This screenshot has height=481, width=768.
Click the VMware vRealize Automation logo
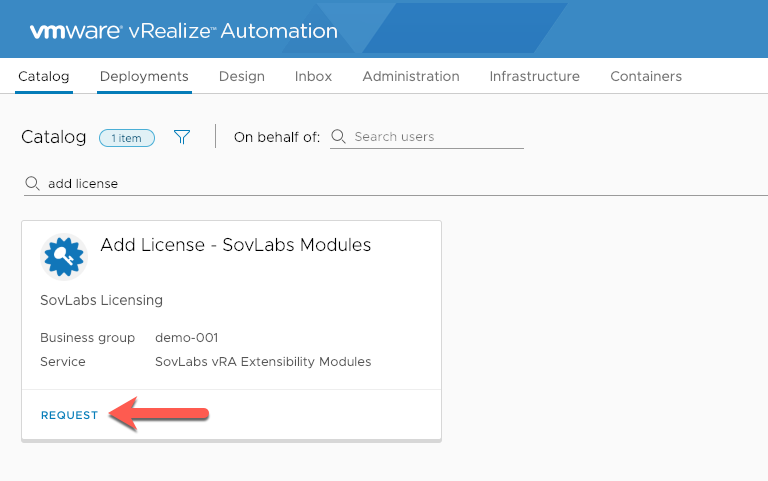(x=184, y=31)
